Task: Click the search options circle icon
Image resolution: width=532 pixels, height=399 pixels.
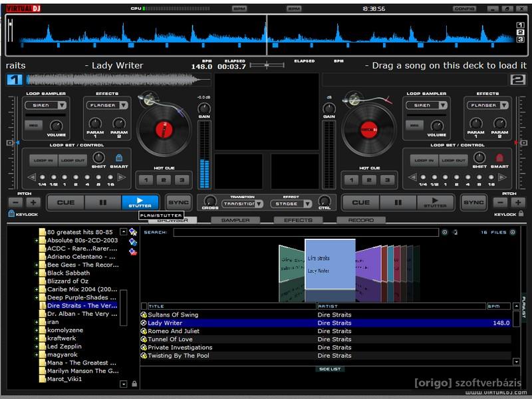Action: tap(444, 232)
